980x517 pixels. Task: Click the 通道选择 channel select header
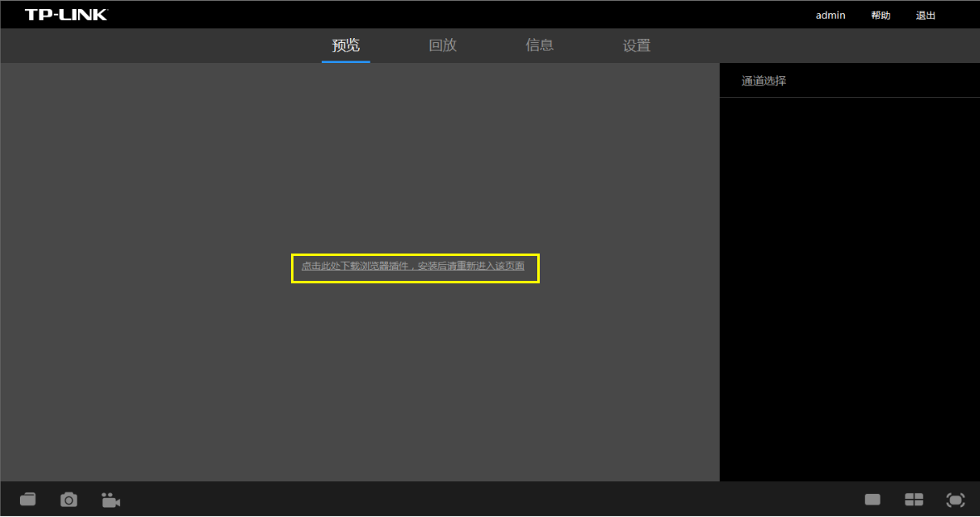point(762,80)
